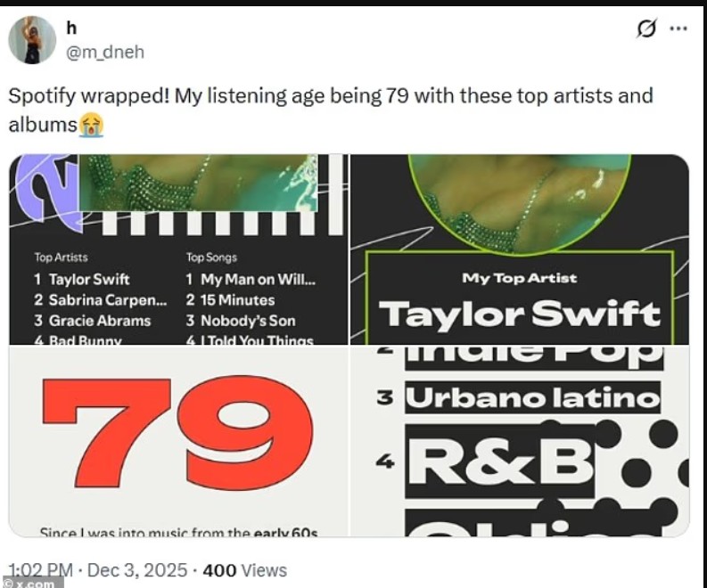Click "15 Minutes" in the Top Songs list
The height and width of the screenshot is (588, 707).
coord(237,300)
